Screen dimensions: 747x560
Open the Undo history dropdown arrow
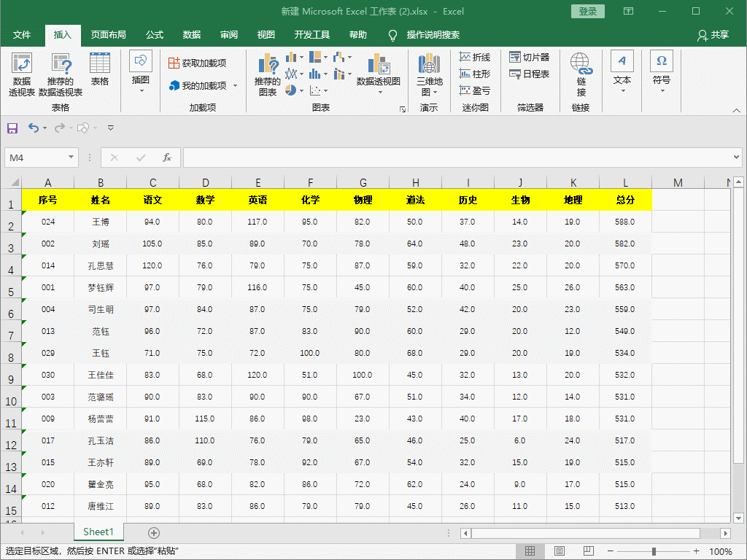(x=44, y=128)
